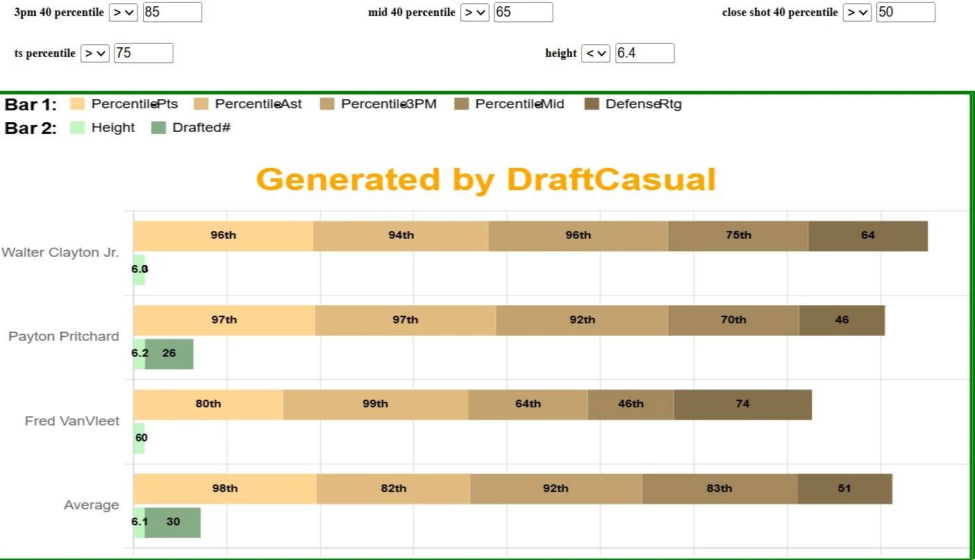Image resolution: width=975 pixels, height=560 pixels.
Task: Click the Average 82th assists bar
Action: click(x=394, y=489)
